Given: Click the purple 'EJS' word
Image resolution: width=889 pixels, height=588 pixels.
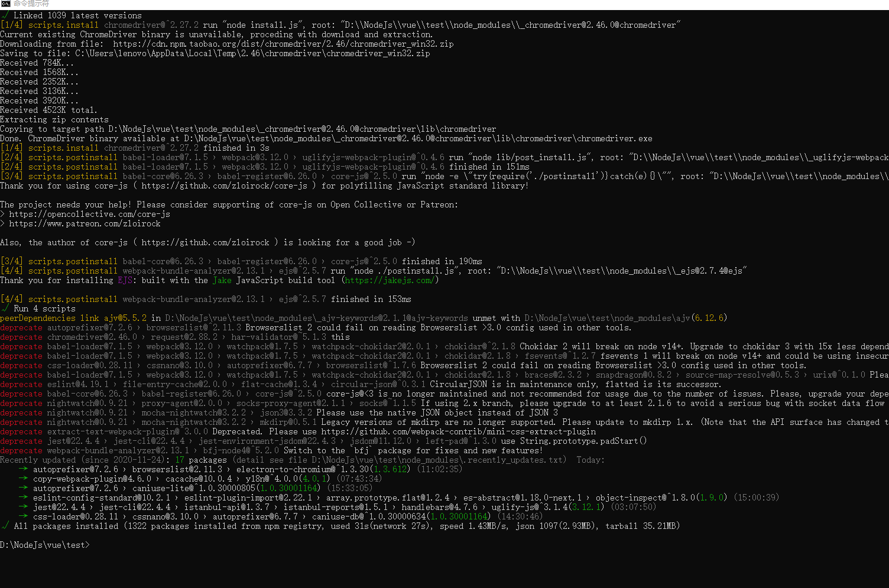Looking at the screenshot, I should pyautogui.click(x=125, y=280).
